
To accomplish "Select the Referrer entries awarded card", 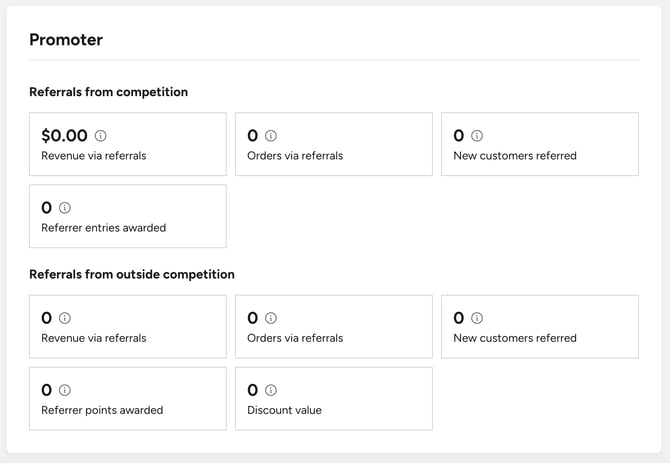I will coord(128,216).
